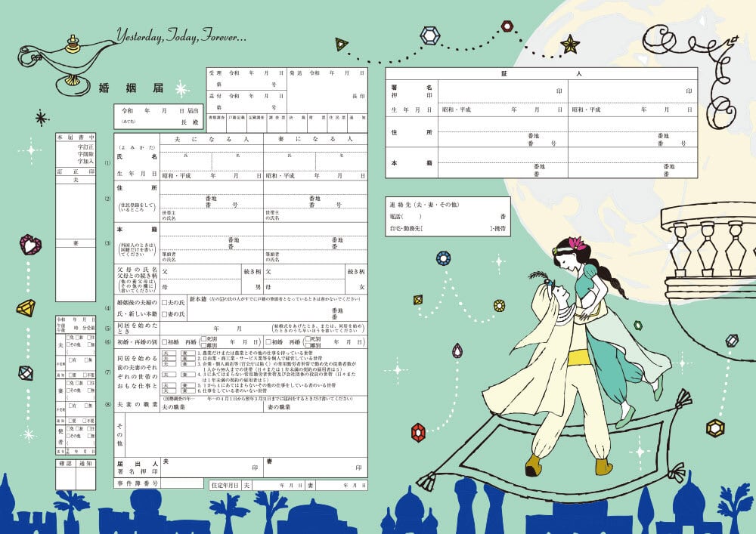This screenshot has height=534, width=756.
Task: Click the その他 remarks field
Action: 246,435
